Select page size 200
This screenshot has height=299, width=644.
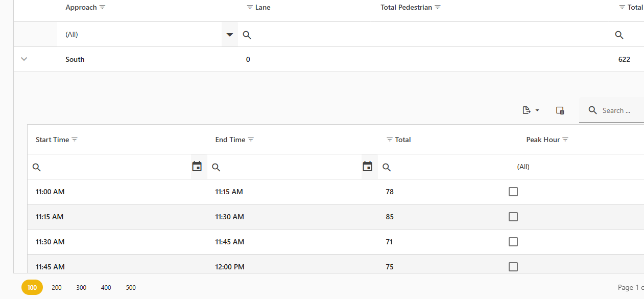57,288
